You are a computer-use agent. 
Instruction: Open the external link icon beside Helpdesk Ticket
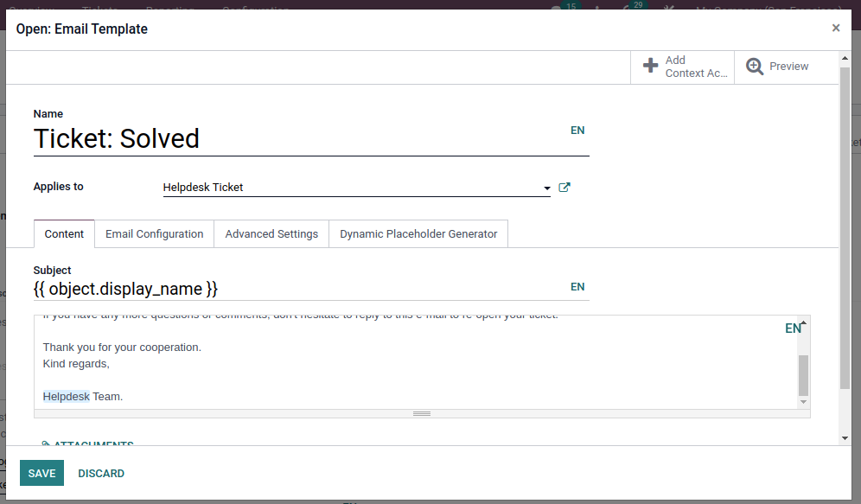[x=564, y=187]
